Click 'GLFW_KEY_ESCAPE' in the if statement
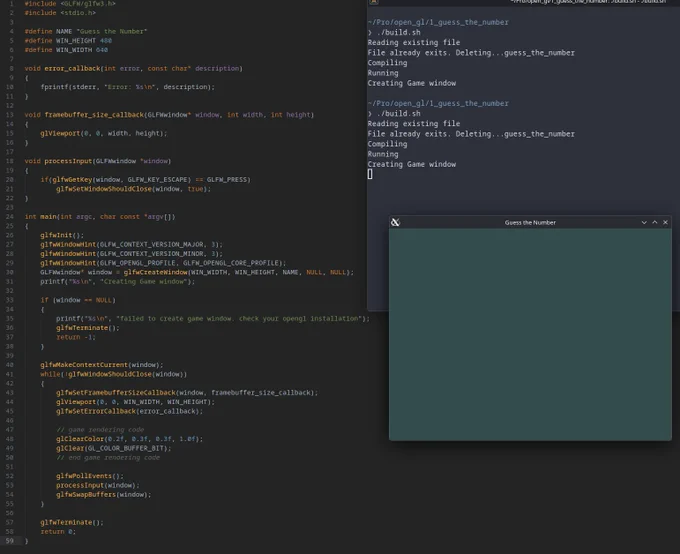 click(159, 180)
